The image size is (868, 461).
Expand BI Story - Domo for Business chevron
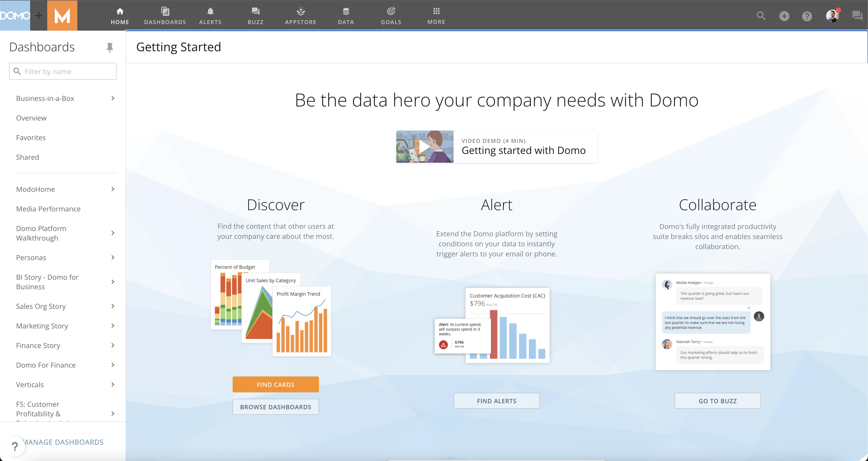click(113, 282)
